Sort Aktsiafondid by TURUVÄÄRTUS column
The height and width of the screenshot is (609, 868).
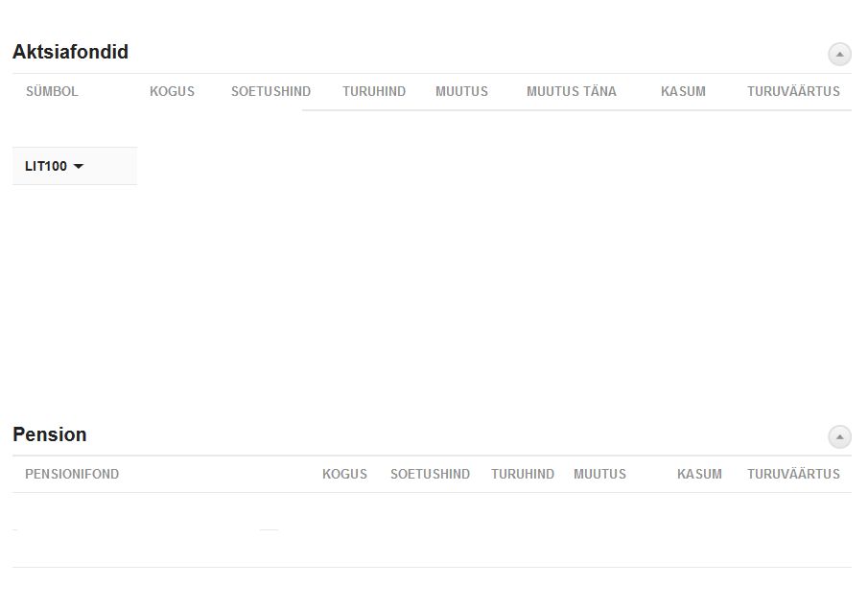[x=793, y=92]
